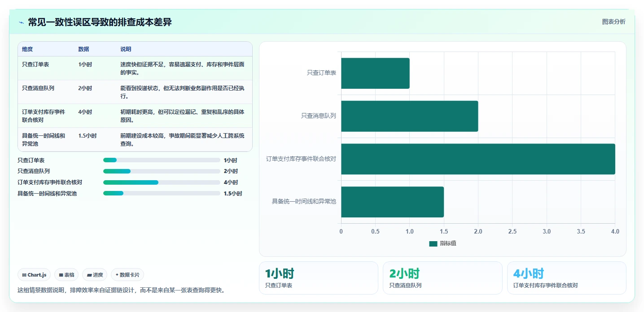The image size is (644, 312).
Task: Click the Chart.js tag chip
Action: (x=34, y=275)
